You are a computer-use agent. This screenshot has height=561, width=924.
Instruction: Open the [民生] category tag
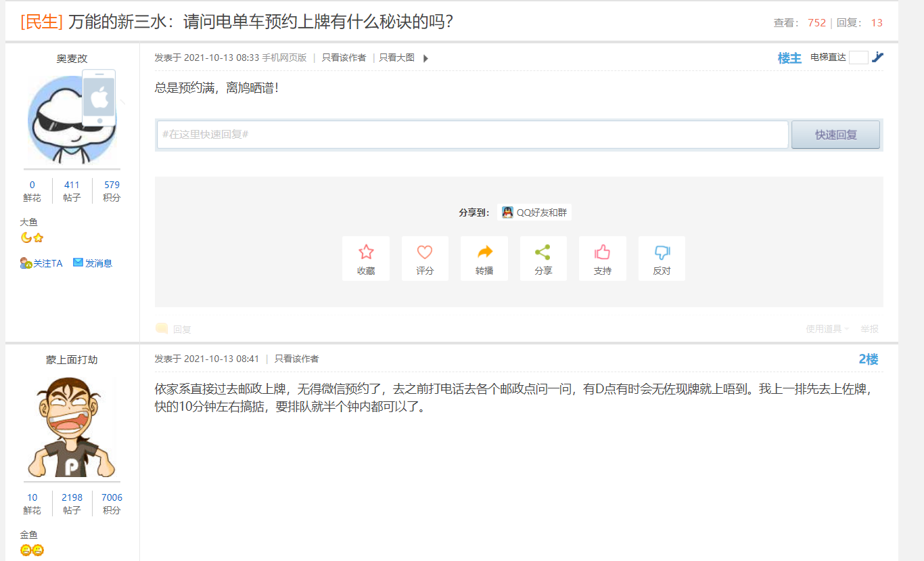pos(41,22)
